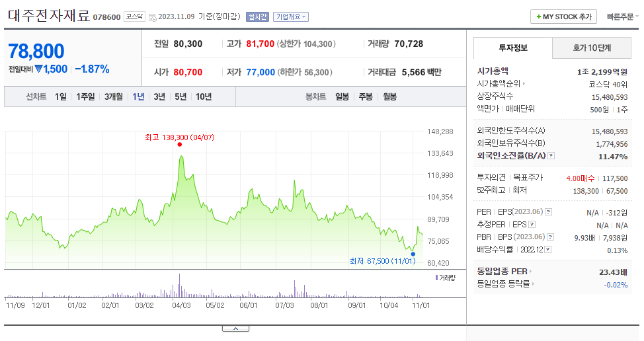
Task: Show the 일봉 candlestick chart
Action: click(342, 97)
